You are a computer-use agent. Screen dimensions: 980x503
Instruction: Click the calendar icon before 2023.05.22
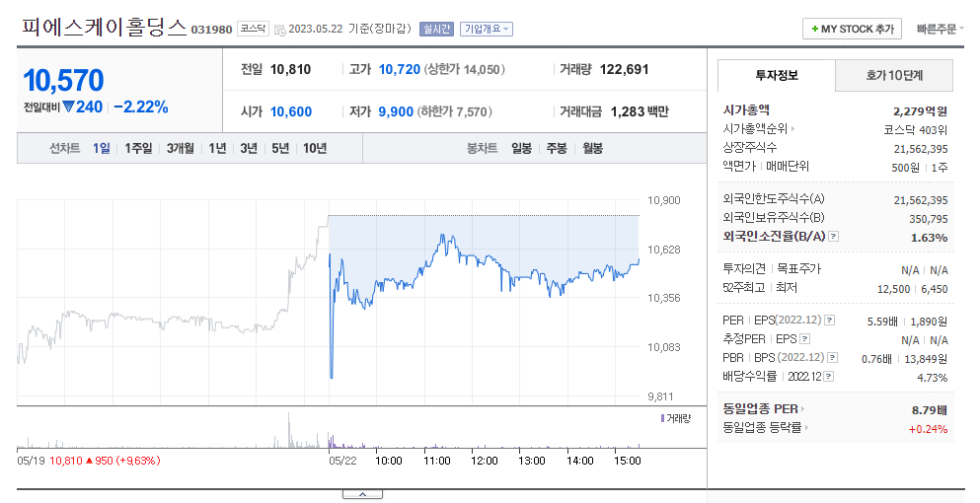coord(280,30)
